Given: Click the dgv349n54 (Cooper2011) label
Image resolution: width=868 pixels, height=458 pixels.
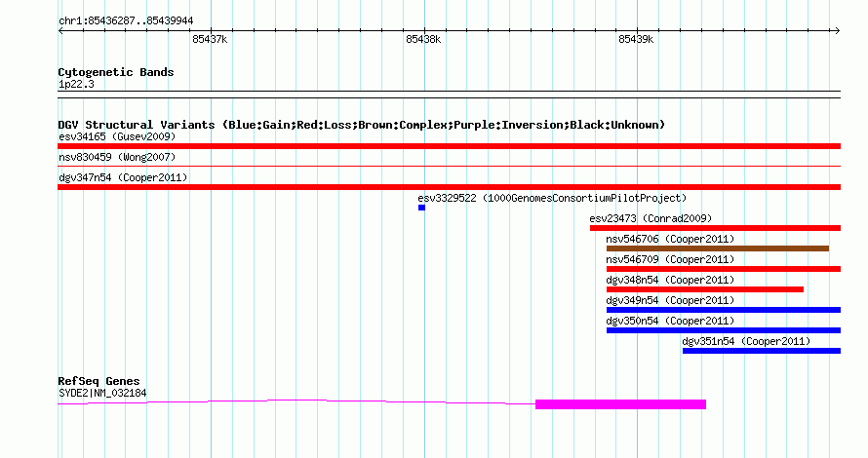Looking at the screenshot, I should point(670,300).
